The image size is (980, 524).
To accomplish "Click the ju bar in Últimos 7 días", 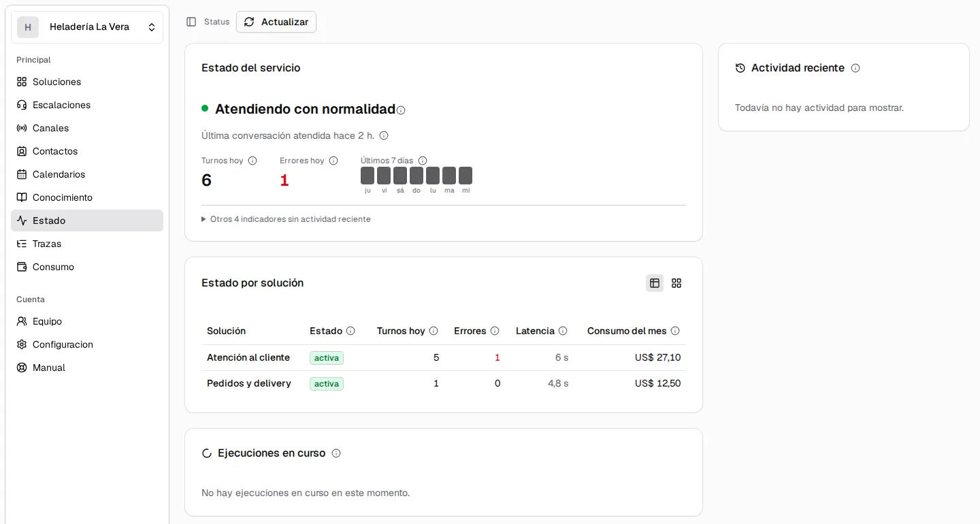I will (367, 176).
